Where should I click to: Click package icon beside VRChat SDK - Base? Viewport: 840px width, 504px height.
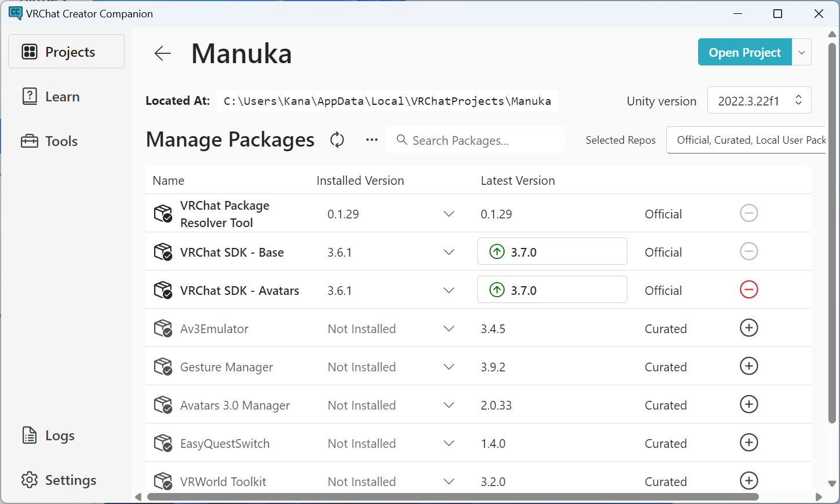coord(163,252)
